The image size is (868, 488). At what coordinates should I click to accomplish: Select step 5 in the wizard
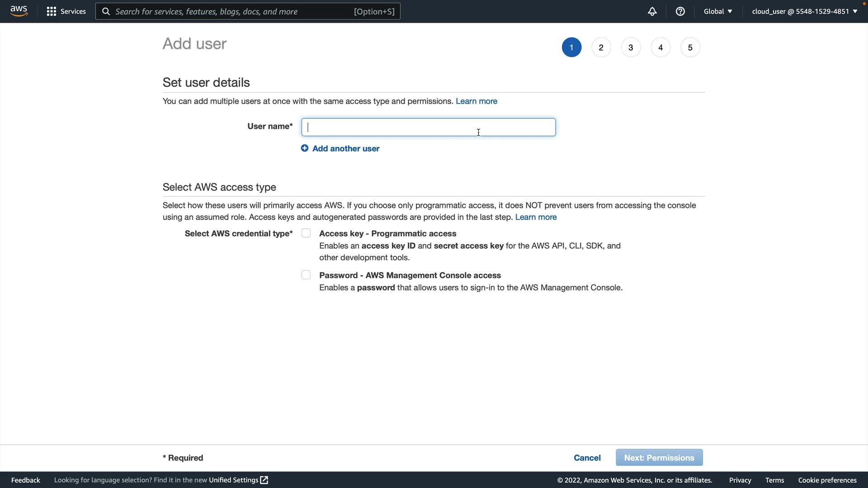pyautogui.click(x=690, y=47)
